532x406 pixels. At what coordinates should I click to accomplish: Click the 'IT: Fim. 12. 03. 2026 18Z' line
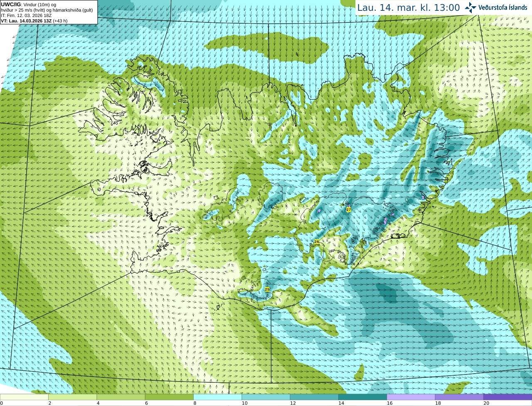coord(26,15)
